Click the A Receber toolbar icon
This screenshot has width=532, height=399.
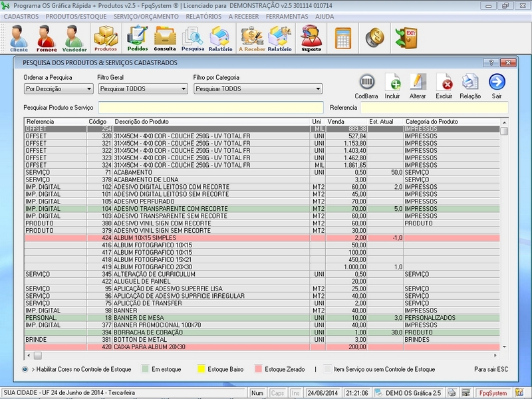[252, 39]
